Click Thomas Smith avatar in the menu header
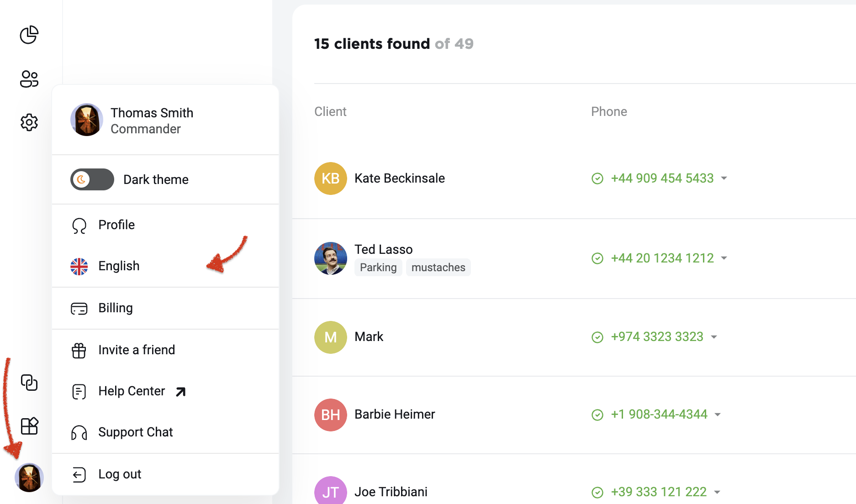The height and width of the screenshot is (504, 856). 87,120
